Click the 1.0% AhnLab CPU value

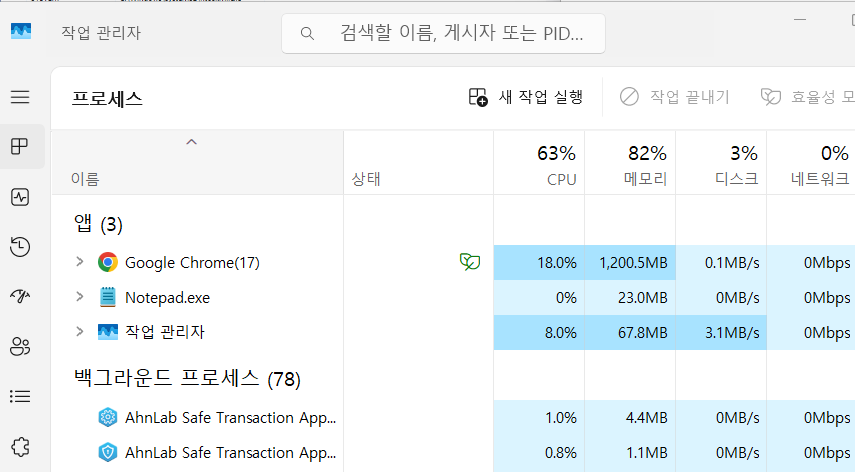click(x=561, y=417)
